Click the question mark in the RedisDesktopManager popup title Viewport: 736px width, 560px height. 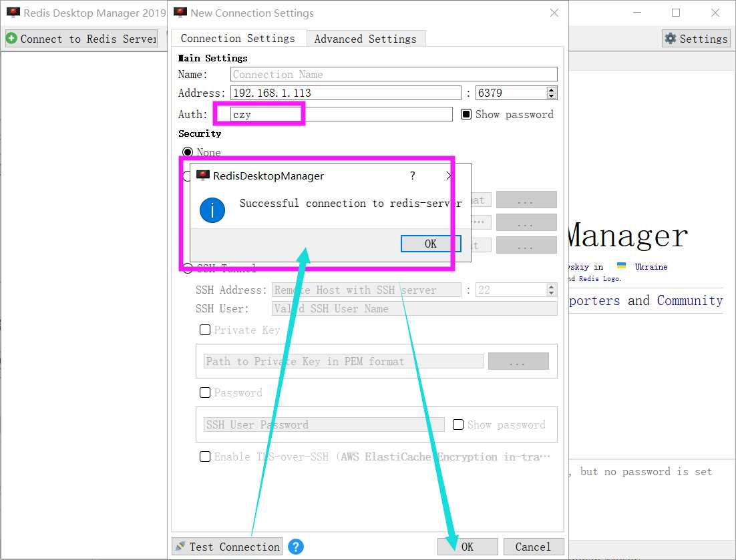[413, 176]
